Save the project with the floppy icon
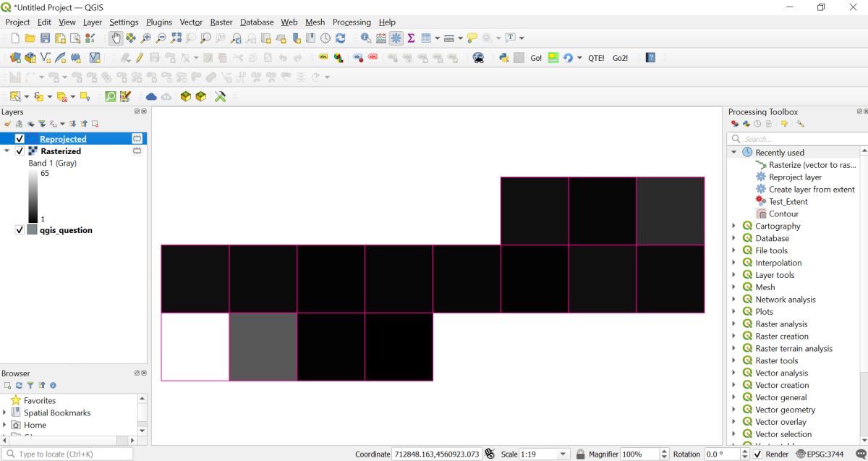Screen dimensions: 868x461 point(45,38)
